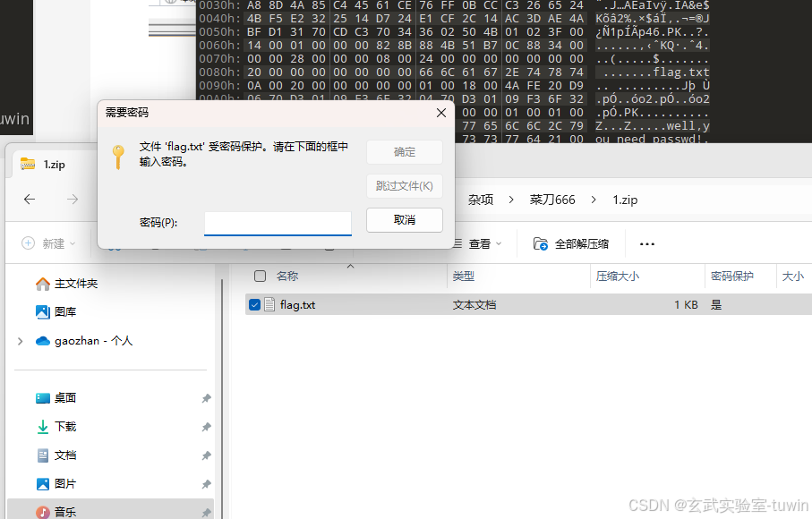Viewport: 812px width, 519px height.
Task: Open the three-dot more options menu
Action: point(646,243)
